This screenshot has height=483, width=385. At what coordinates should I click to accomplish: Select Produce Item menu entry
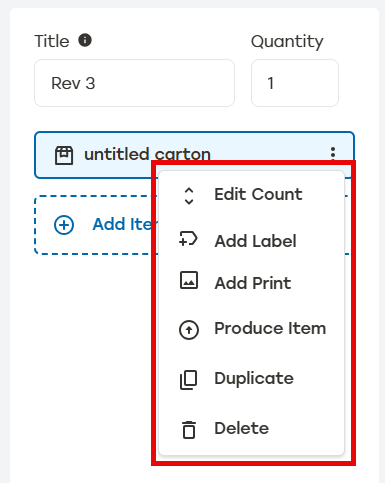click(x=251, y=329)
